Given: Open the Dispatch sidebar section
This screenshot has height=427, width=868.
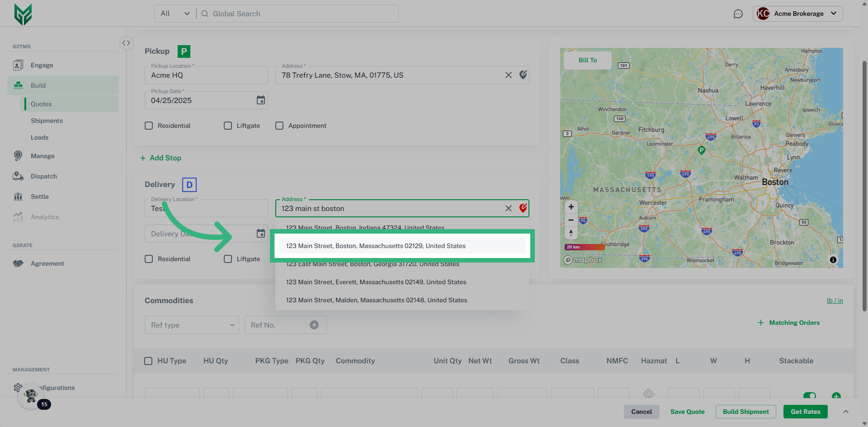Looking at the screenshot, I should (x=44, y=176).
